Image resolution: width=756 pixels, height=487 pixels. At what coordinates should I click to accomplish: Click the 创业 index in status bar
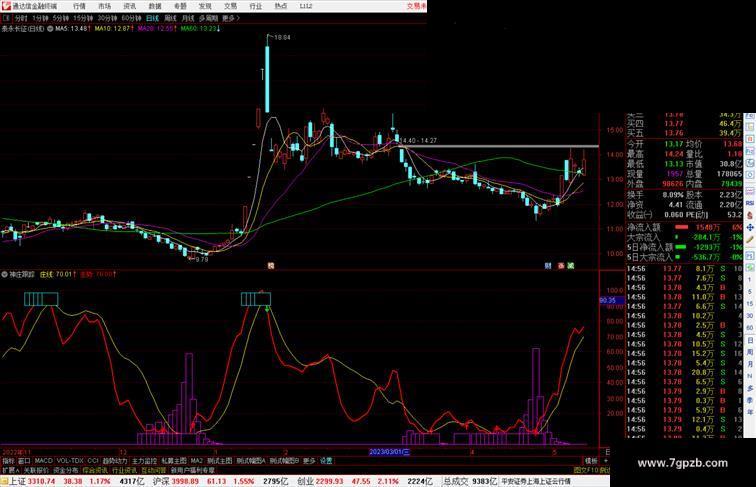click(x=305, y=481)
